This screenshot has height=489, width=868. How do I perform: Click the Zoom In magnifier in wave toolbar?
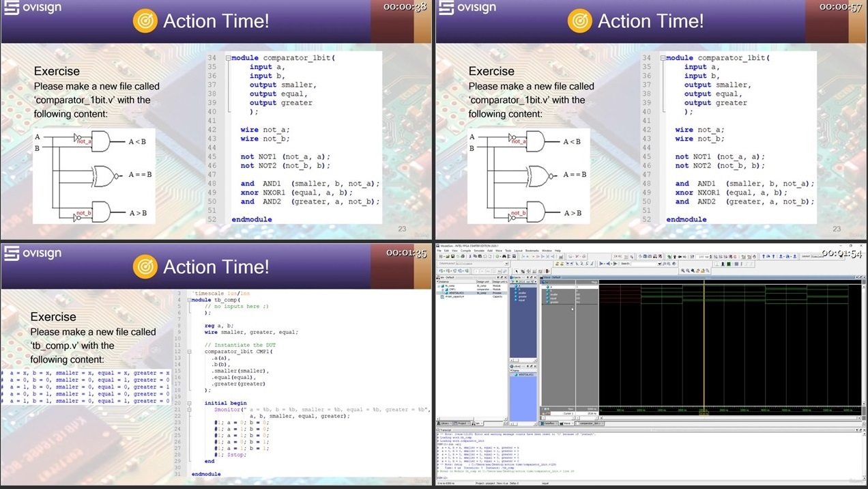[683, 270]
